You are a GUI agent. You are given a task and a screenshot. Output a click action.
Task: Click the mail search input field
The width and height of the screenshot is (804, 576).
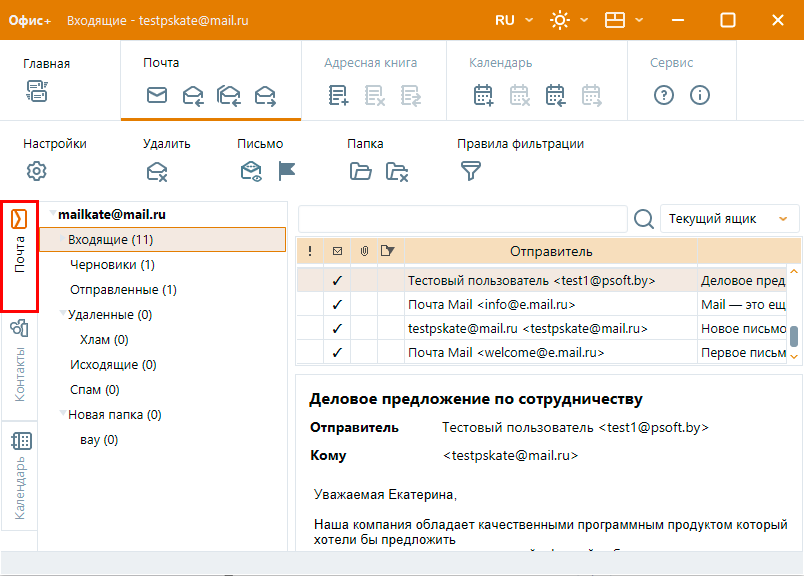[x=462, y=219]
